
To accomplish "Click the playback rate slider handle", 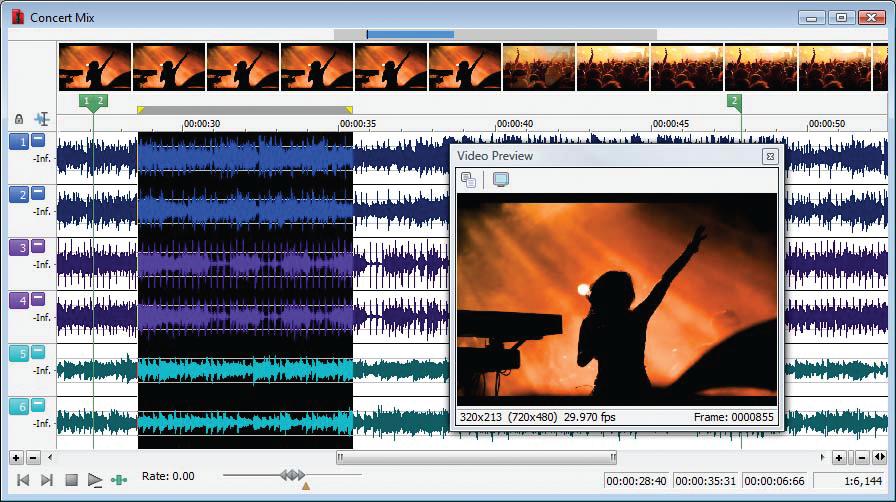I will point(292,475).
